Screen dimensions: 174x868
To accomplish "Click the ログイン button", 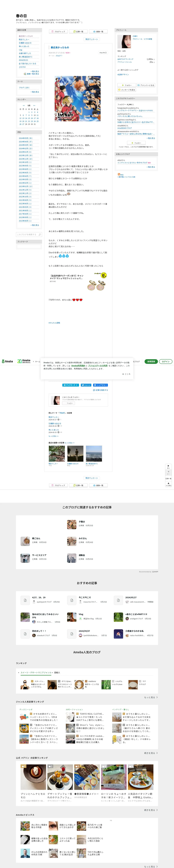I will 166,361.
